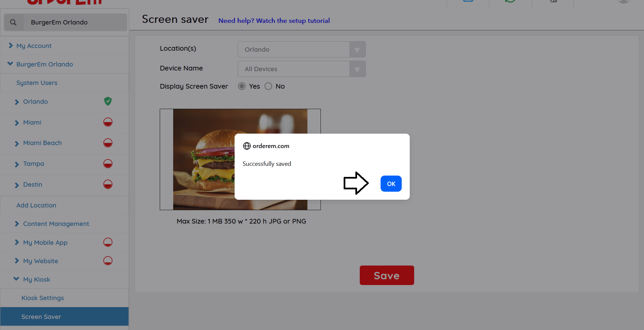Select Yes for Display Screen Saver

[x=242, y=86]
